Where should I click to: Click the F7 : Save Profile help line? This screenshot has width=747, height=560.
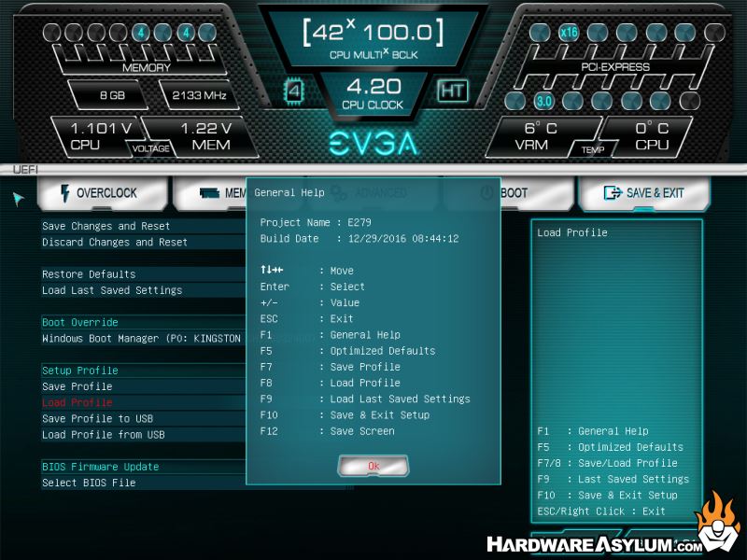click(x=331, y=367)
